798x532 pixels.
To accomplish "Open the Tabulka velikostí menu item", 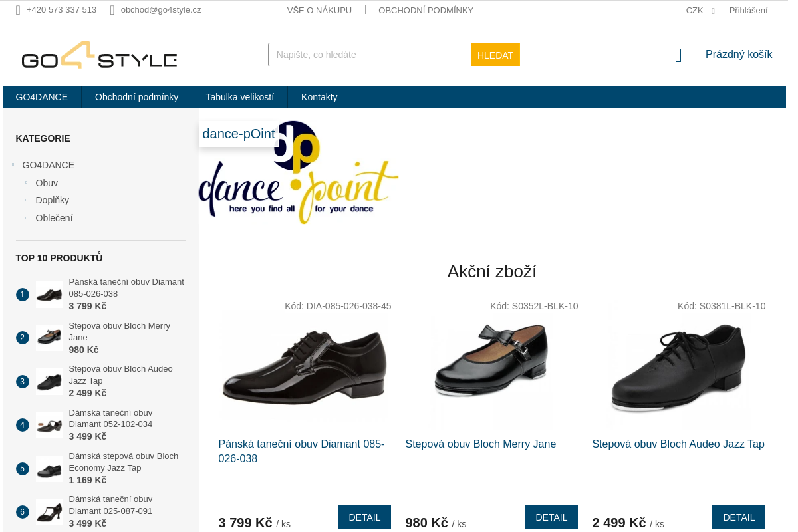I will 239,97.
